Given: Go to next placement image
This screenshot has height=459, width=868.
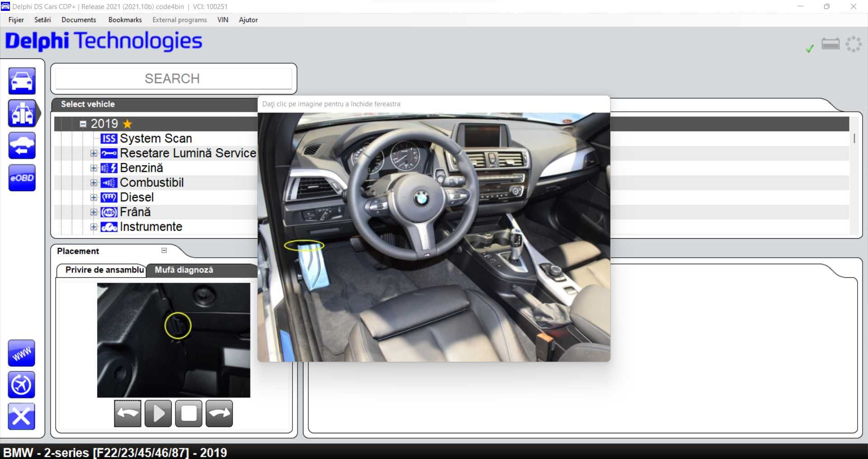Looking at the screenshot, I should click(219, 413).
